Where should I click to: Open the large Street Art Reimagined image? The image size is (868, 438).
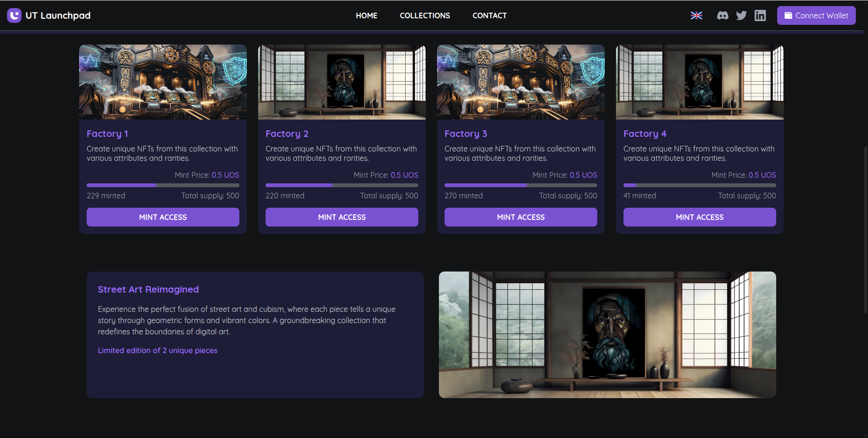point(607,335)
